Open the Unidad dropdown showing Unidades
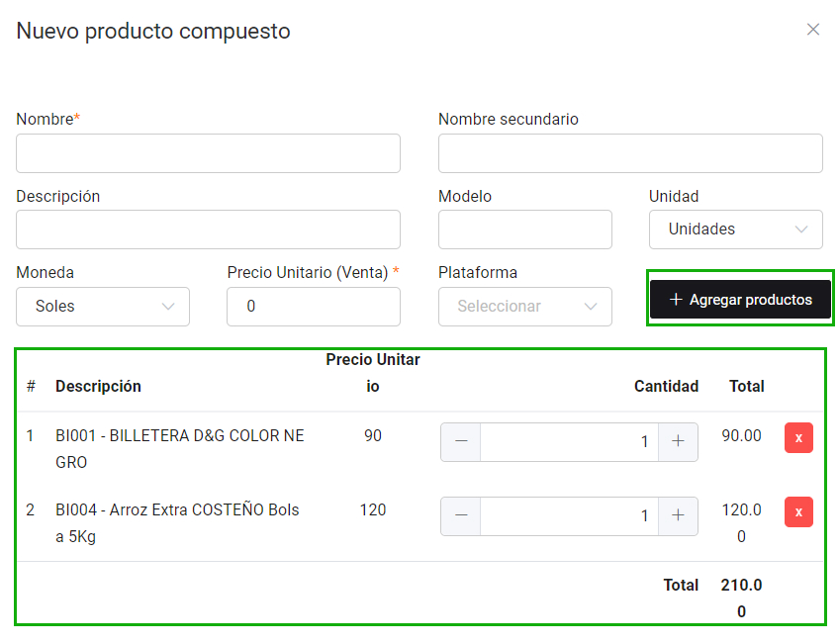 (x=736, y=230)
